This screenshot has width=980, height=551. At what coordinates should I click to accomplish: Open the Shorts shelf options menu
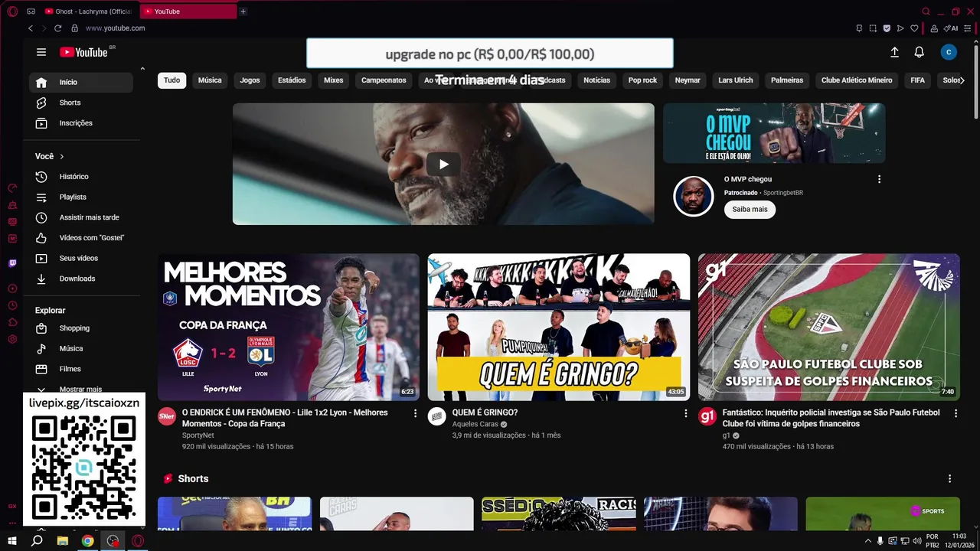pyautogui.click(x=949, y=479)
